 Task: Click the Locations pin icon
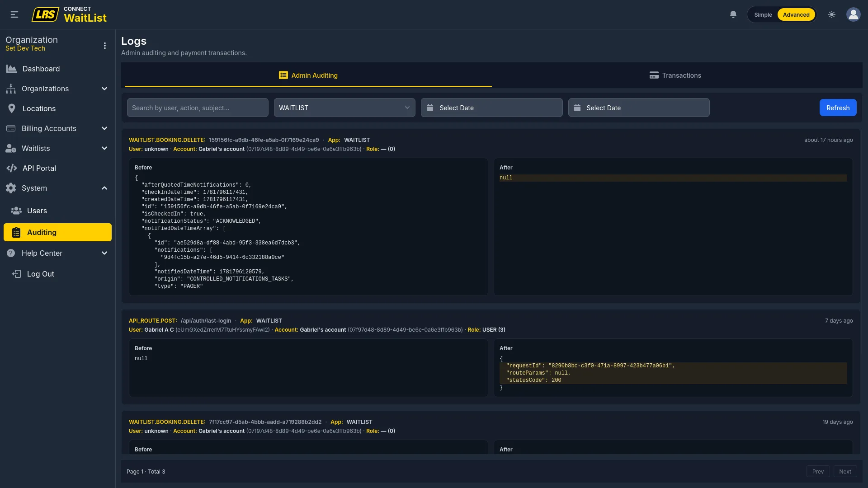(x=12, y=108)
